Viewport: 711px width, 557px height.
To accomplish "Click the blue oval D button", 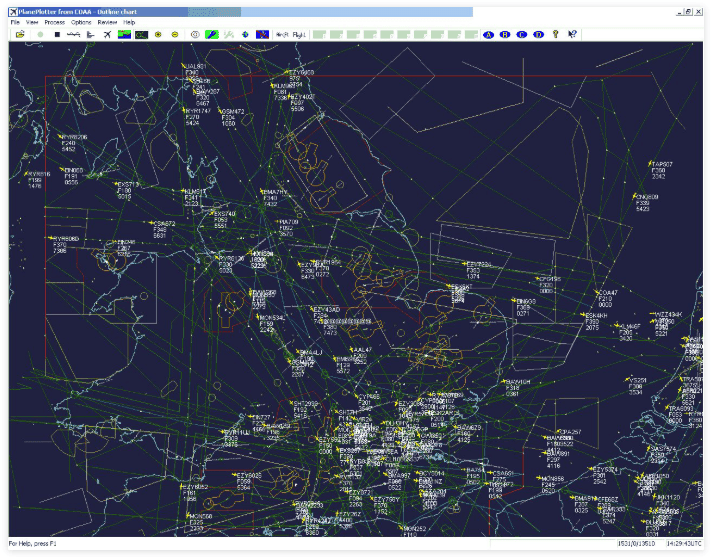I will (x=539, y=34).
